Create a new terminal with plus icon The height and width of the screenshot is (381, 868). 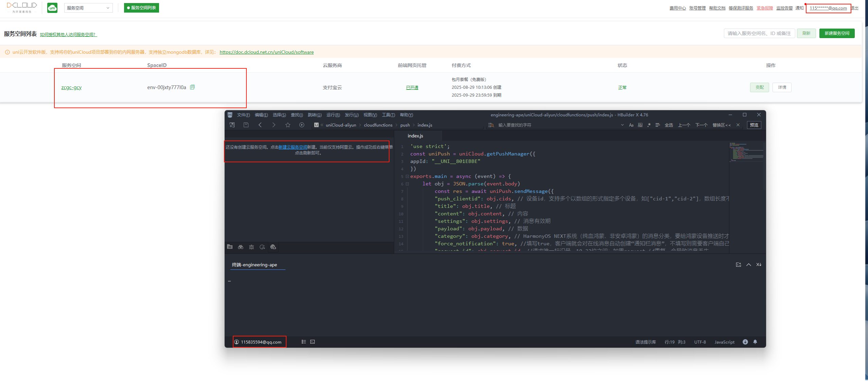click(739, 265)
